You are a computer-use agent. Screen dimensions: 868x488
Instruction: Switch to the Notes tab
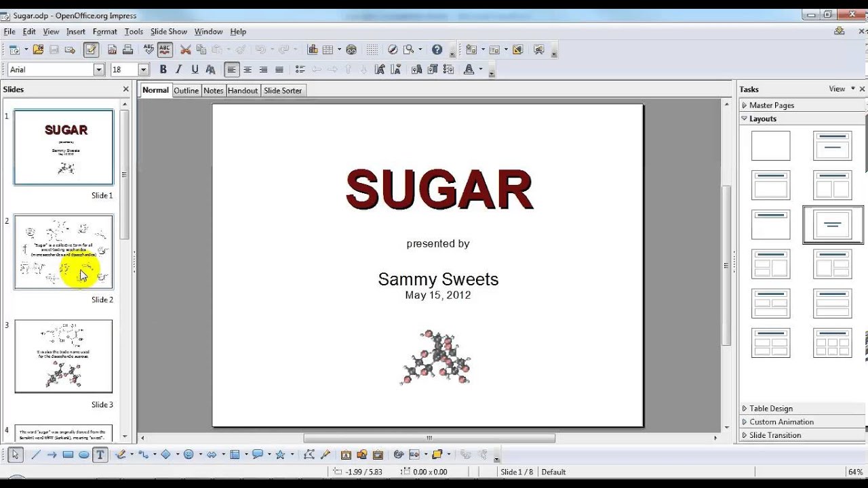[x=213, y=90]
